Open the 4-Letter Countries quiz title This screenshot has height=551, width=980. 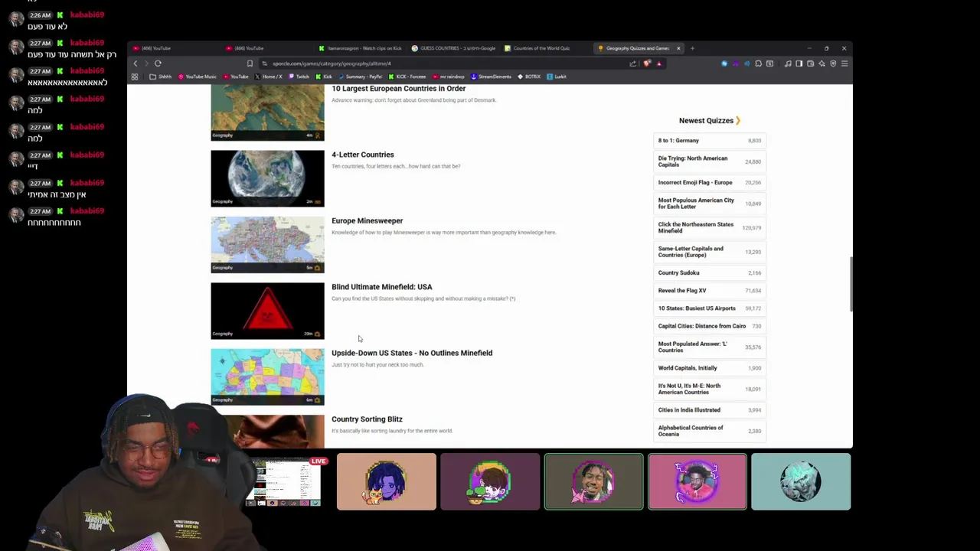[363, 155]
